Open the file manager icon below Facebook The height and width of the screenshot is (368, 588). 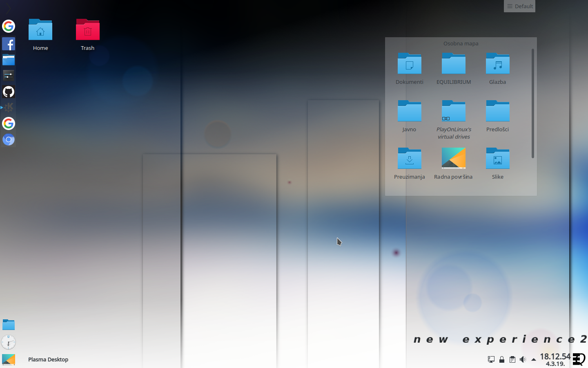[9, 60]
